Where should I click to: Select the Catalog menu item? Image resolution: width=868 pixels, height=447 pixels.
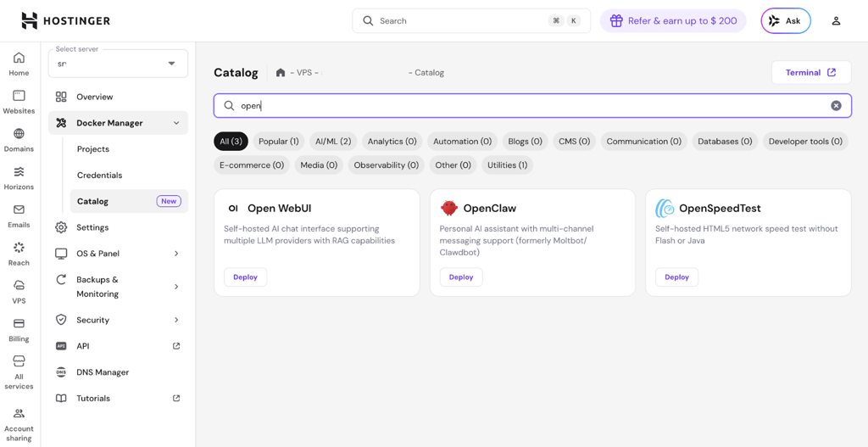(129, 201)
